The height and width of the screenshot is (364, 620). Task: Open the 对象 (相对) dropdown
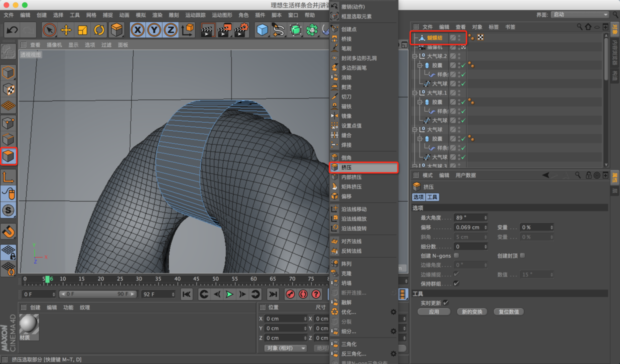pyautogui.click(x=285, y=348)
